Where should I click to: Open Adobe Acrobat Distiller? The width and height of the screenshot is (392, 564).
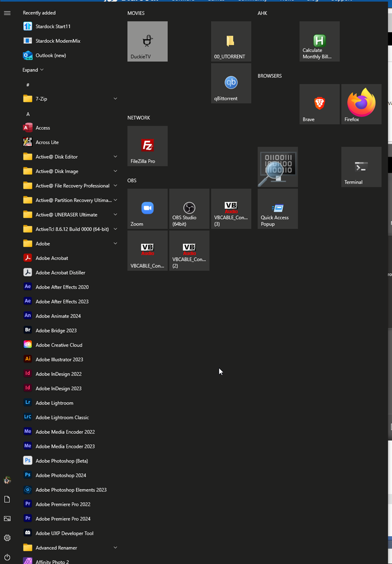click(70, 273)
